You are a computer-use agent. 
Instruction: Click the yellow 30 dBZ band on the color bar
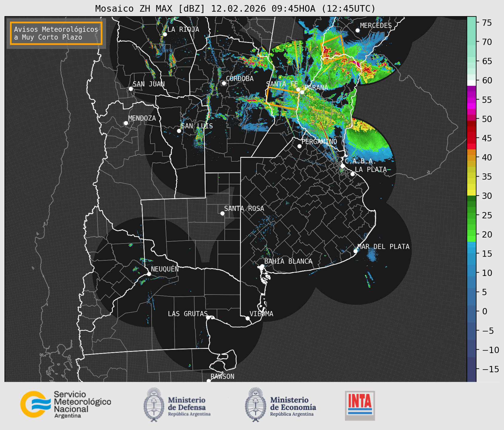[471, 193]
